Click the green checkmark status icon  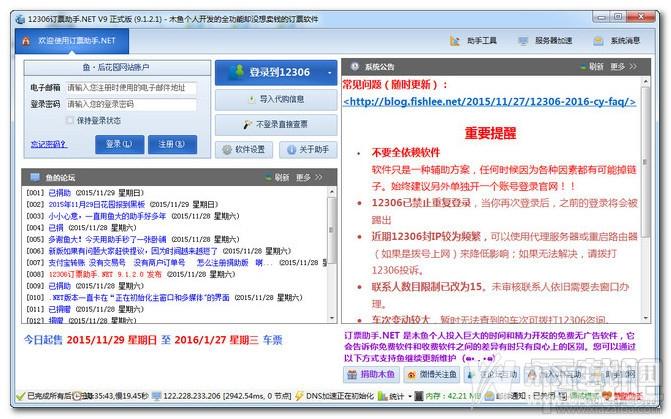[x=20, y=396]
